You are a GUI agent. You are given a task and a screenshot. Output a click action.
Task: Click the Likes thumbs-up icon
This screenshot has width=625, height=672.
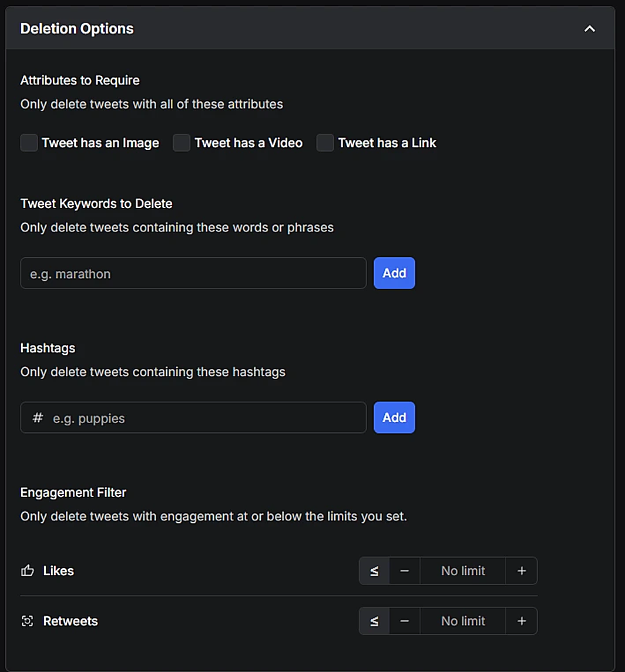(28, 570)
